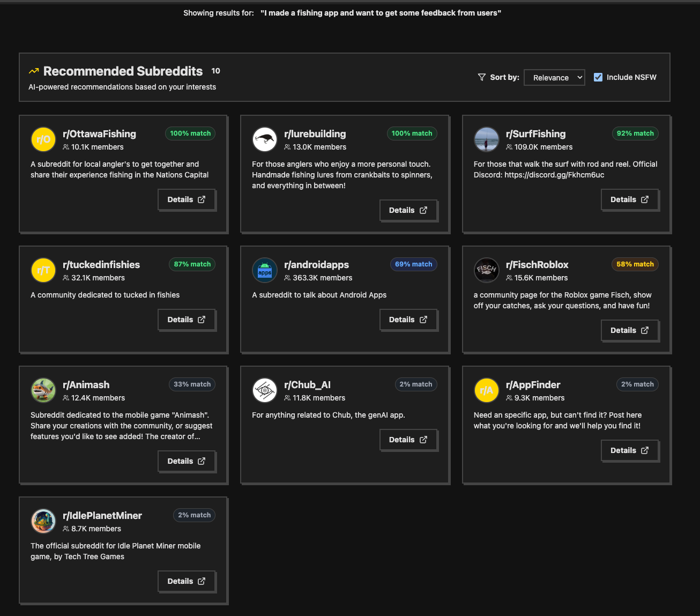700x616 pixels.
Task: Open Details for r/OttawaFishing
Action: coord(187,199)
